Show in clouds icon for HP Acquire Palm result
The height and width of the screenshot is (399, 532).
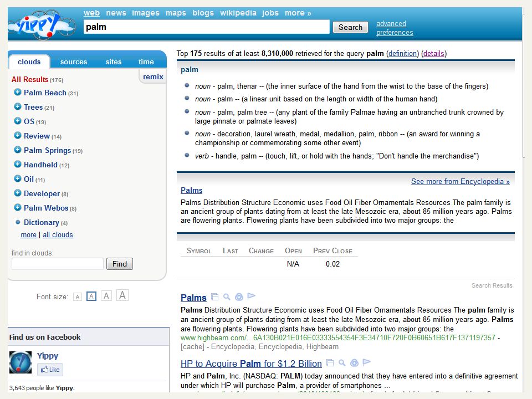(x=354, y=362)
